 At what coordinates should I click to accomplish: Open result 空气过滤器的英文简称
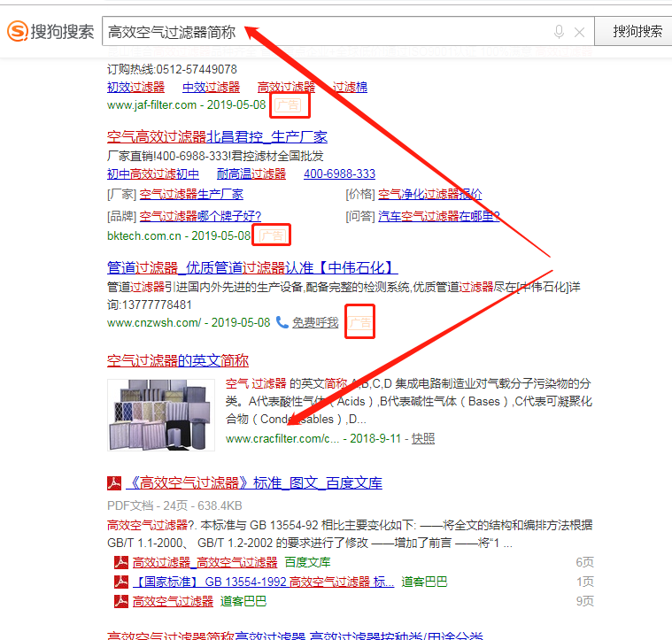(178, 360)
